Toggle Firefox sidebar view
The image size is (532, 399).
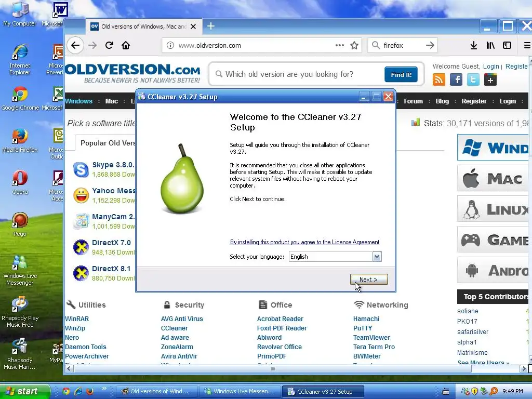click(507, 45)
